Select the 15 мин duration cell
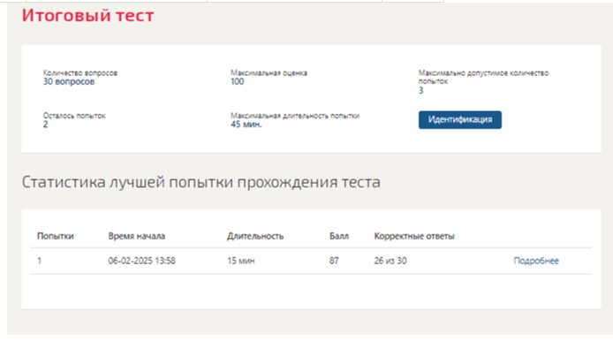The image size is (613, 364). pyautogui.click(x=241, y=261)
